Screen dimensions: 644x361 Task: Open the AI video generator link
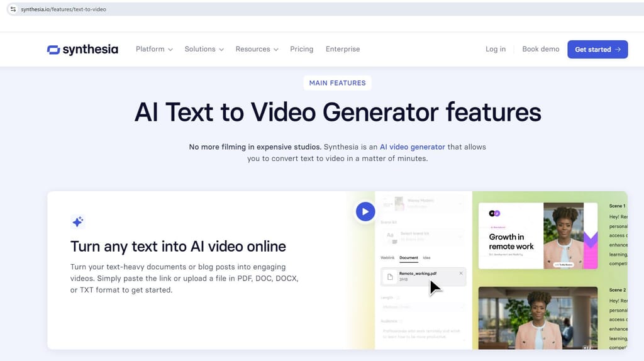[412, 147]
